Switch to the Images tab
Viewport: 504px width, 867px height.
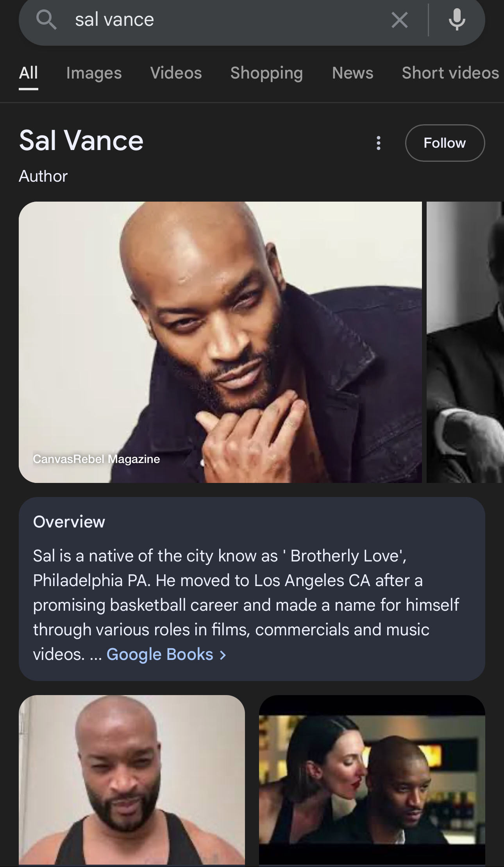click(x=94, y=73)
